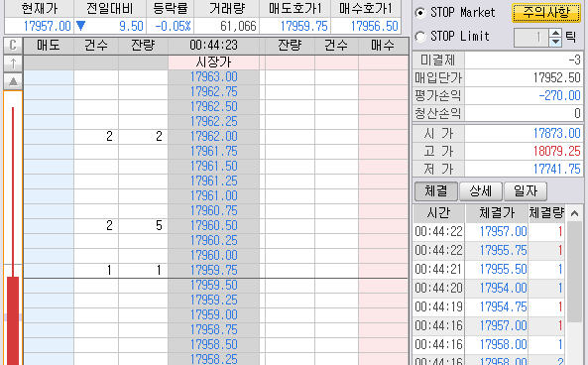Click the red candlestick chart bar
588x365 pixels.
[13, 320]
